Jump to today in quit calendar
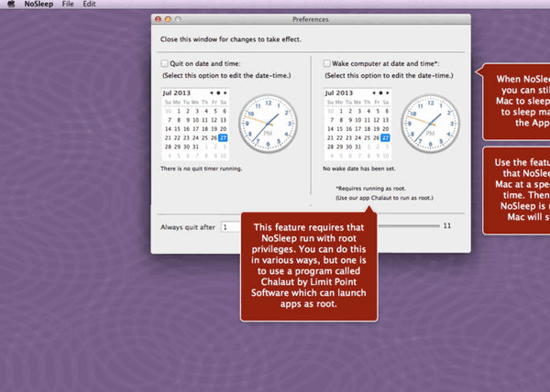 218,93
